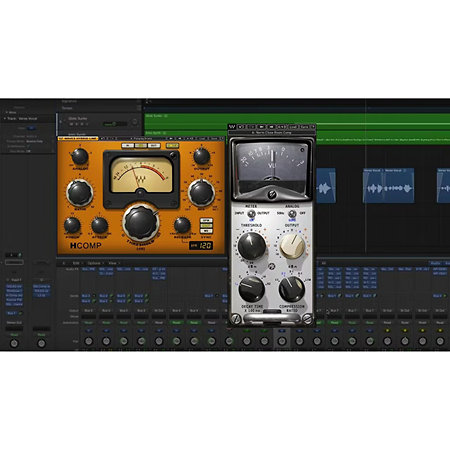Click the H-Comp Output knob
The image size is (450, 450).
coord(201,156)
